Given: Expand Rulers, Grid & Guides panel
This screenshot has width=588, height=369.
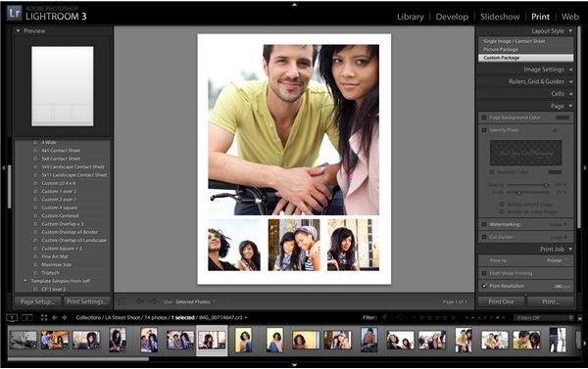Looking at the screenshot, I should tap(570, 81).
